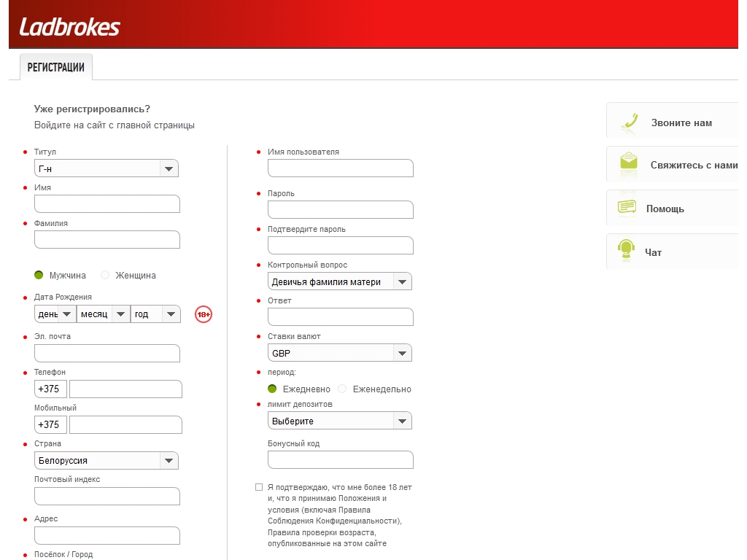Focus the Имя пользователя input field
Viewport: 747px width, 560px height.
point(340,168)
